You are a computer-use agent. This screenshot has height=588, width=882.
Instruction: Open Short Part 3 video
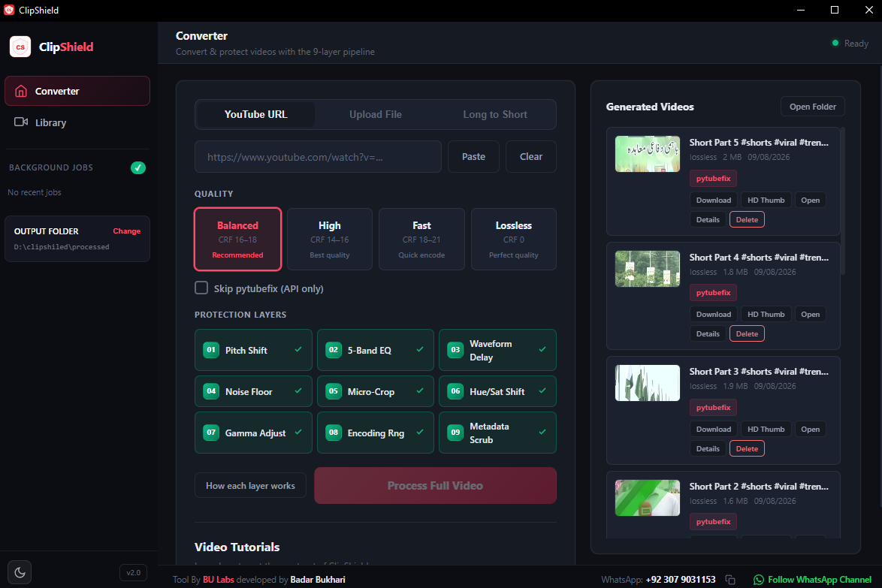[810, 429]
